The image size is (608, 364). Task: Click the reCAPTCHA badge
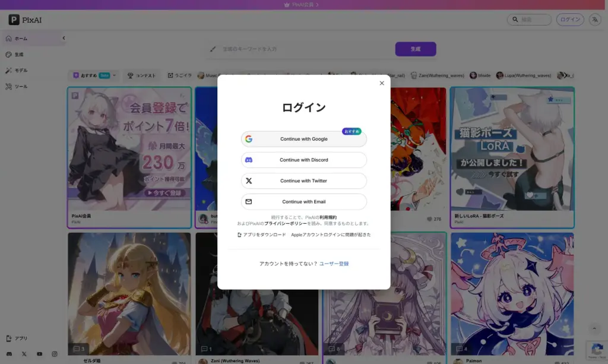(x=597, y=350)
